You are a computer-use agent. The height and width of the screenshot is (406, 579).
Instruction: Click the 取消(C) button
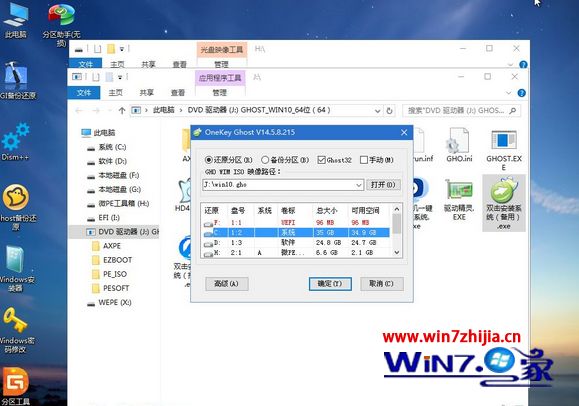[x=381, y=284]
